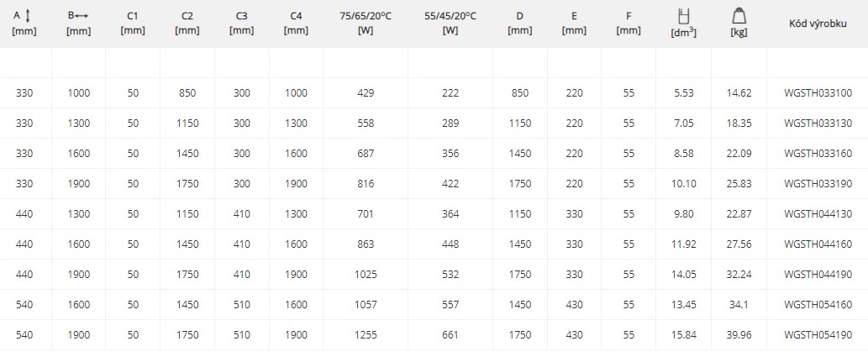Select the 39.96 kg weight cell

point(739,335)
